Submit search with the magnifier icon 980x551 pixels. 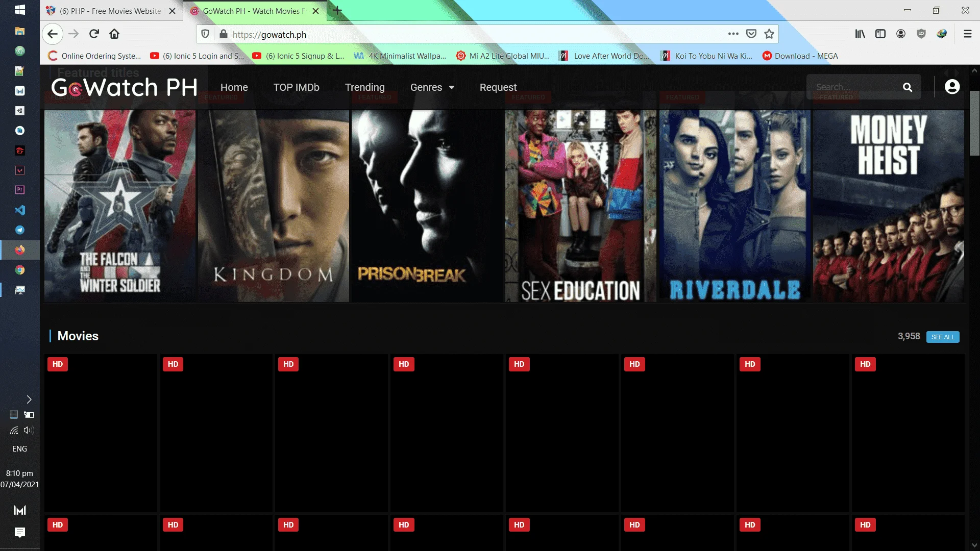point(908,87)
